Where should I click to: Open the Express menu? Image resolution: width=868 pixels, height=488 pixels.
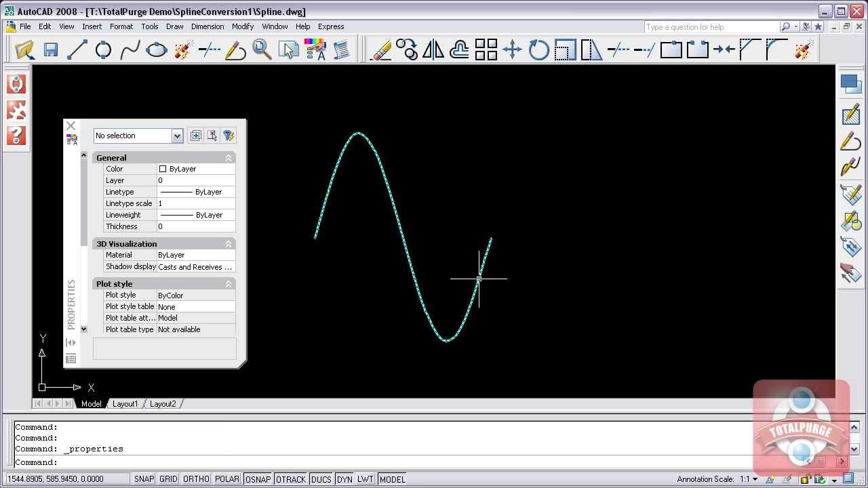[x=331, y=26]
